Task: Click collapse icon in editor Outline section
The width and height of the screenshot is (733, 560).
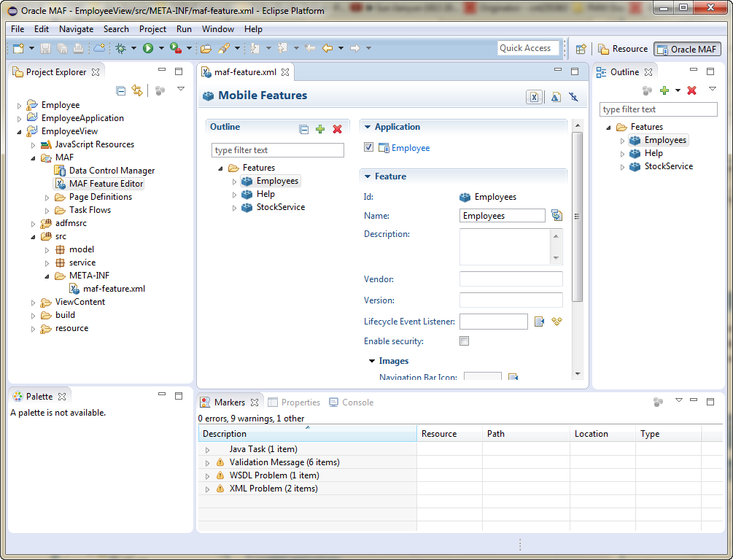Action: (304, 130)
